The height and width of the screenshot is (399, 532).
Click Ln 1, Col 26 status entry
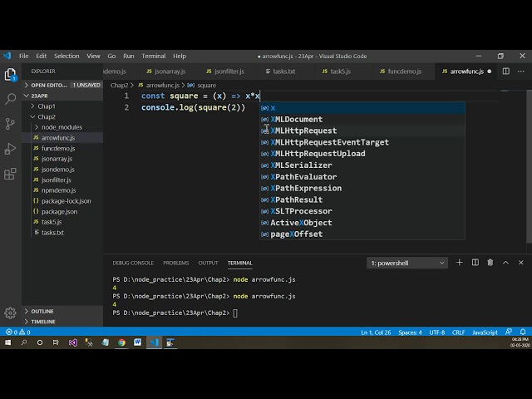(x=376, y=332)
